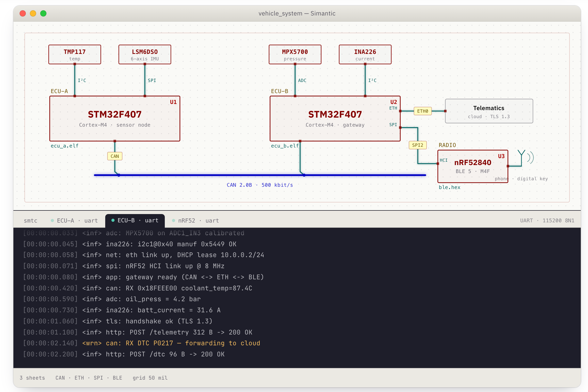588x392 pixels.
Task: Select the yellow 'RX DTC P0217' warning line
Action: (x=142, y=343)
